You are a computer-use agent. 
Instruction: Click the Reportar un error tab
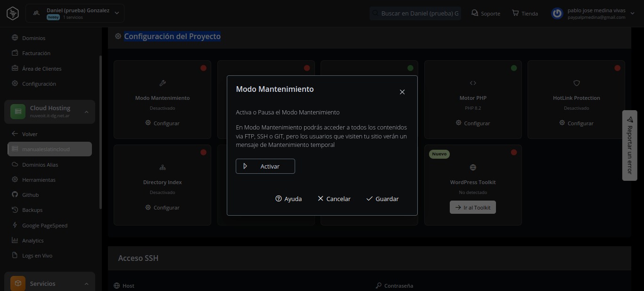[629, 145]
